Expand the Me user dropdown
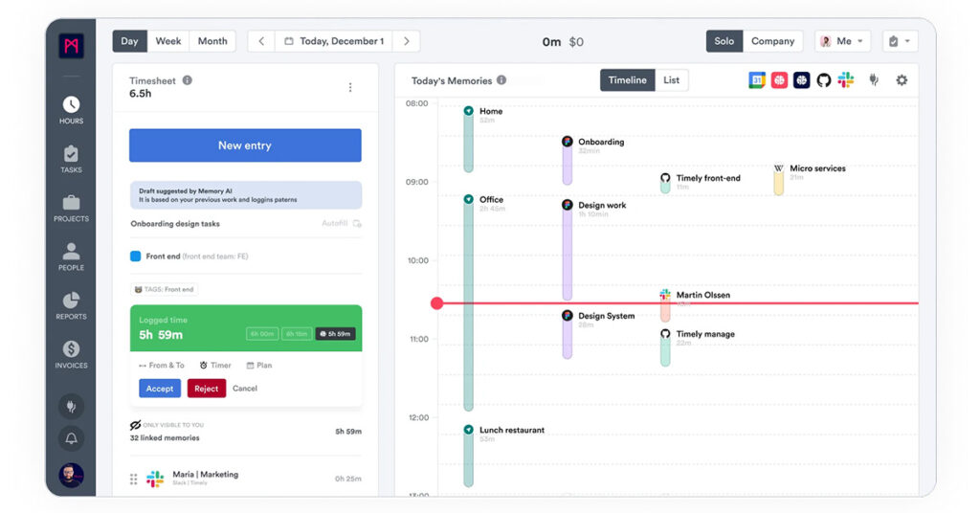The image size is (980, 513). pyautogui.click(x=842, y=41)
